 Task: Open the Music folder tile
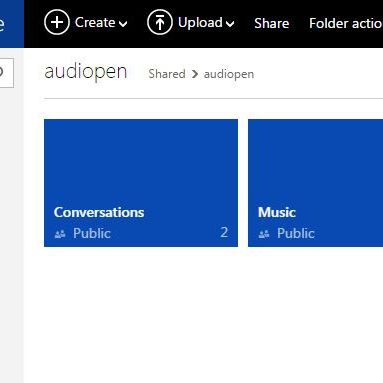click(x=315, y=183)
